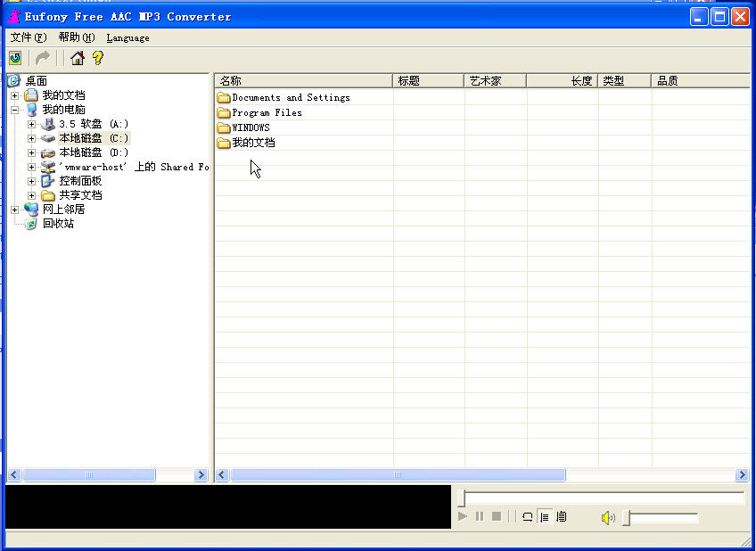Screen dimensions: 756x551
Task: Select 网上邻居 in the tree
Action: (x=63, y=210)
